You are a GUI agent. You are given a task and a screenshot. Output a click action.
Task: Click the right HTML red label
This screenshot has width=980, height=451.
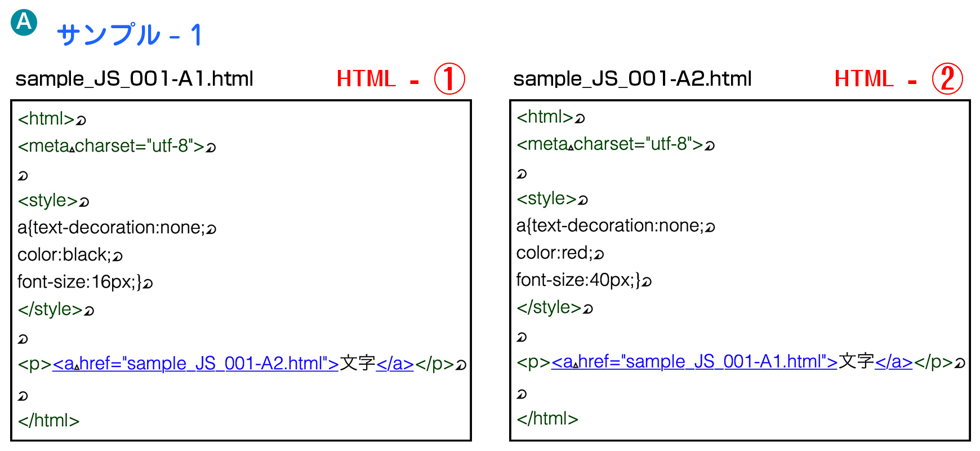point(864,79)
